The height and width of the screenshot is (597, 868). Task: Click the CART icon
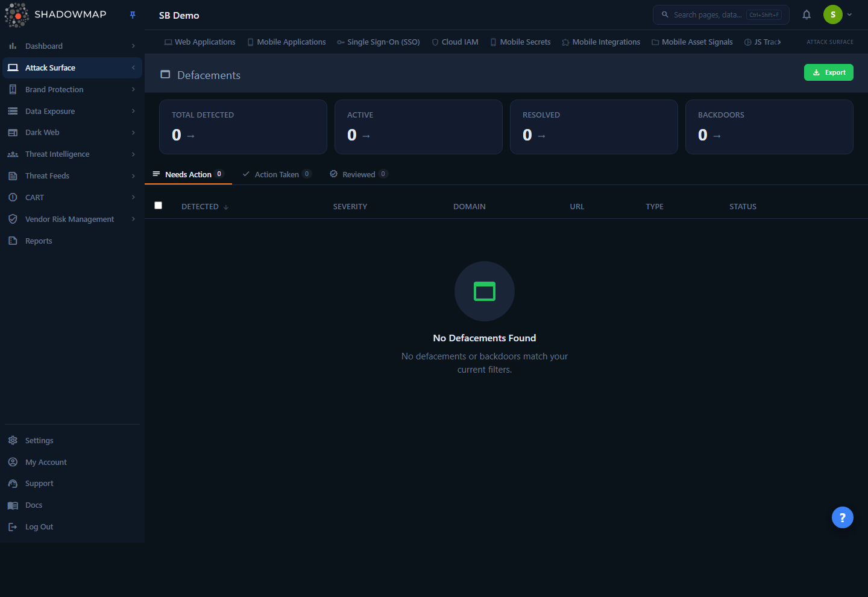[13, 197]
